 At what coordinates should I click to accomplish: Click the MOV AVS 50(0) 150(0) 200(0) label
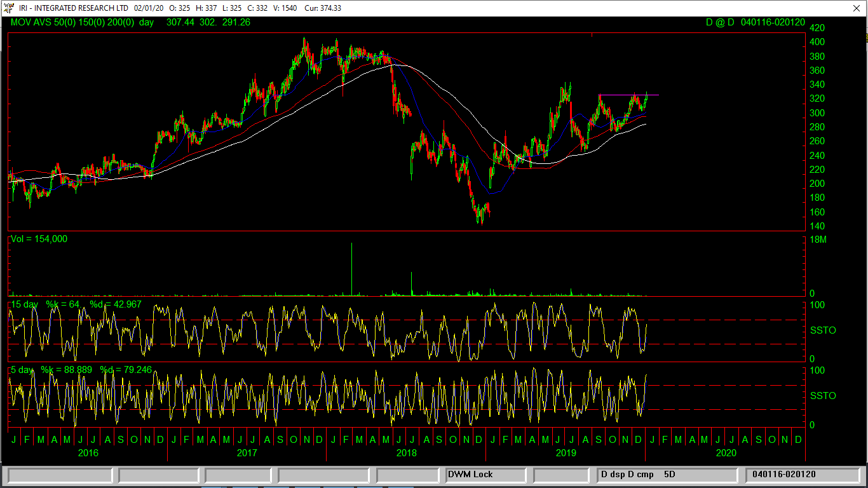(x=72, y=22)
